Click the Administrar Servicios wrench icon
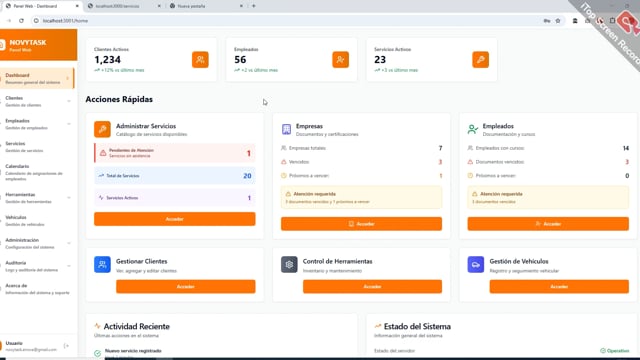 pyautogui.click(x=102, y=129)
